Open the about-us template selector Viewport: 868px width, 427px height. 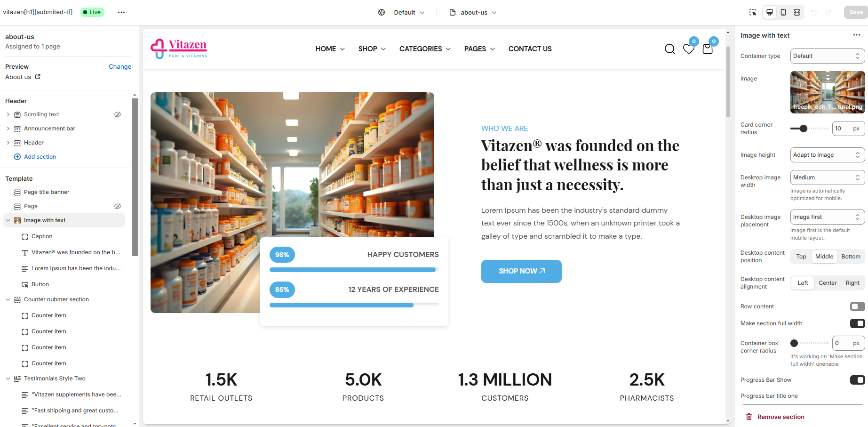(473, 12)
